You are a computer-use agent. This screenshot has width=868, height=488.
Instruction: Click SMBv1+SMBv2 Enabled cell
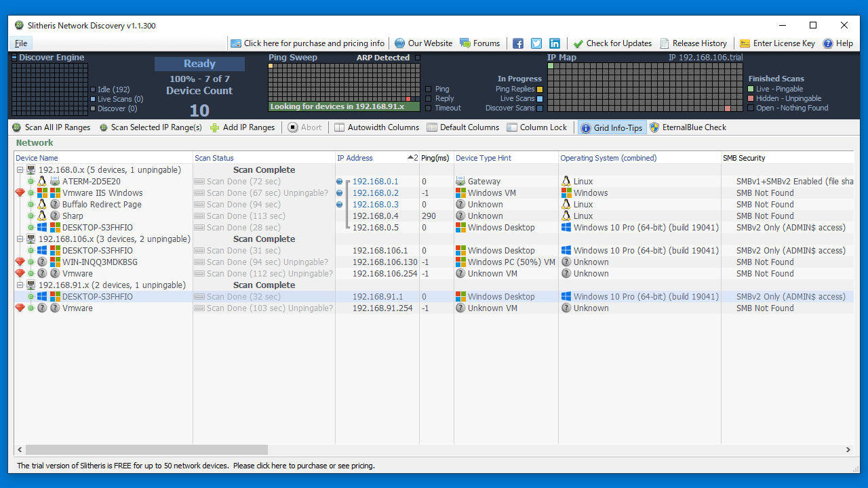[787, 182]
